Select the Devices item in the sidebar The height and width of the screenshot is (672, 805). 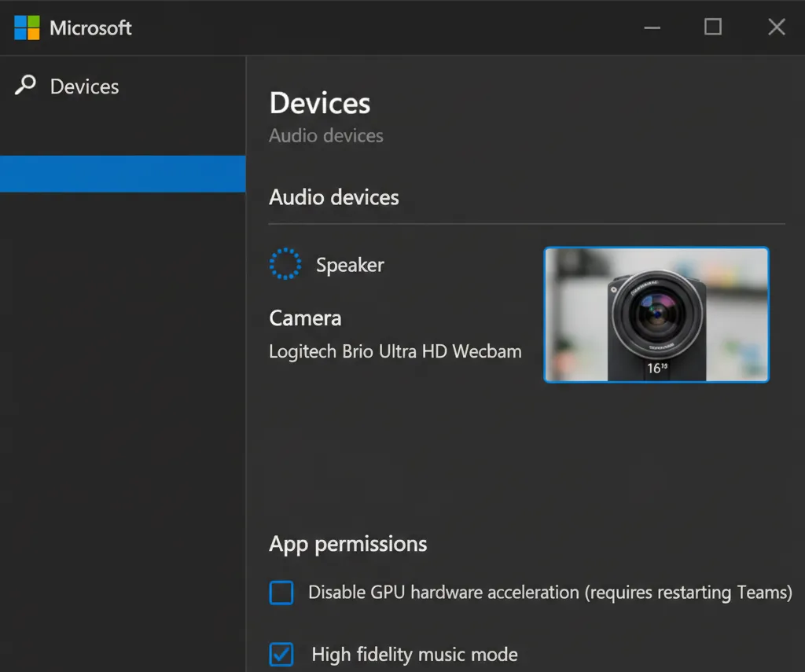click(x=84, y=86)
